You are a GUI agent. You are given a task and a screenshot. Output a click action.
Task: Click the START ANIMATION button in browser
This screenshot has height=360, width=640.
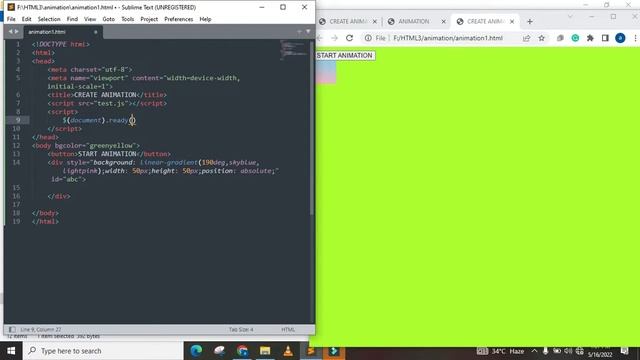[345, 56]
